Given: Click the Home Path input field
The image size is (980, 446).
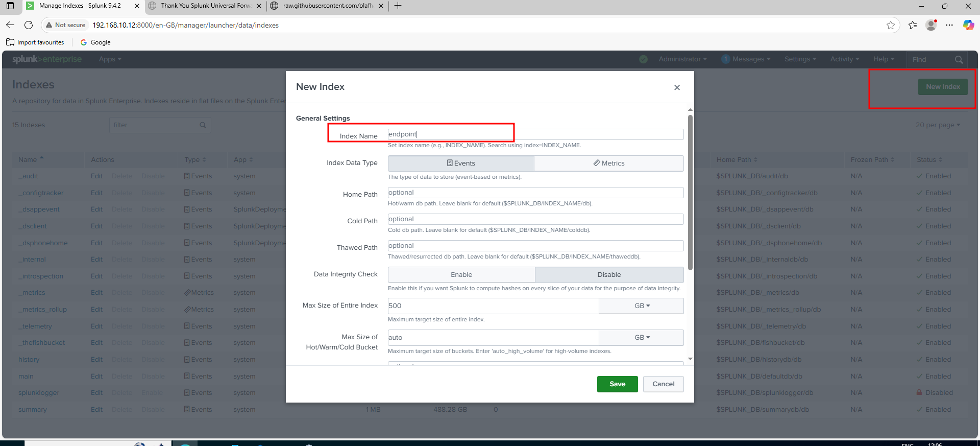Looking at the screenshot, I should click(x=535, y=193).
